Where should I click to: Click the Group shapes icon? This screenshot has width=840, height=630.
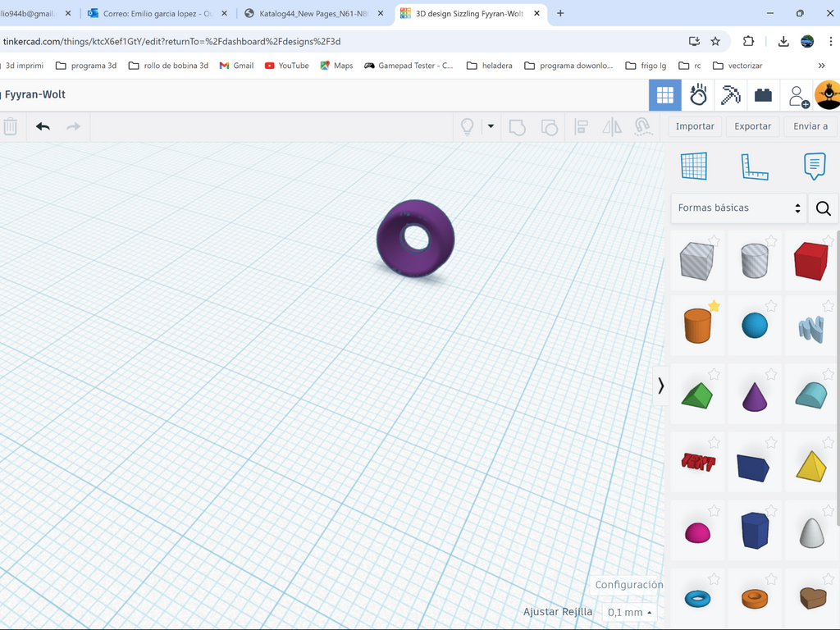coord(517,127)
